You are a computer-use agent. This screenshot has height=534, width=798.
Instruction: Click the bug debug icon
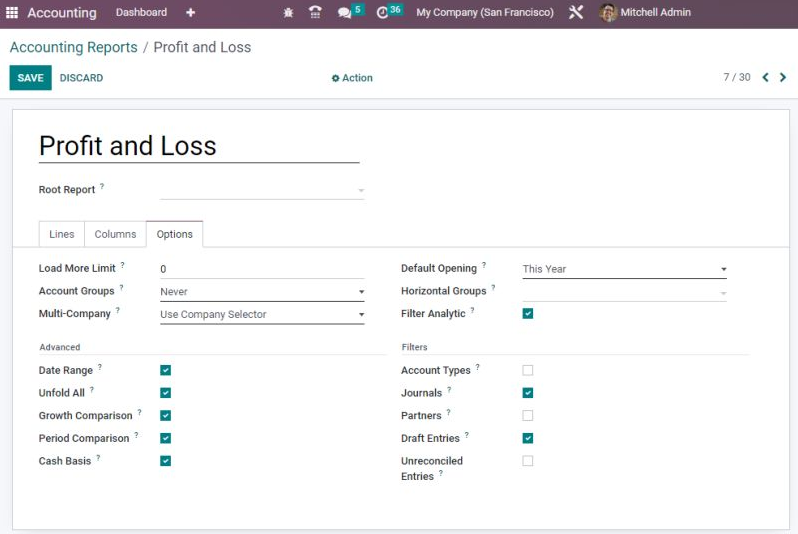click(x=288, y=12)
